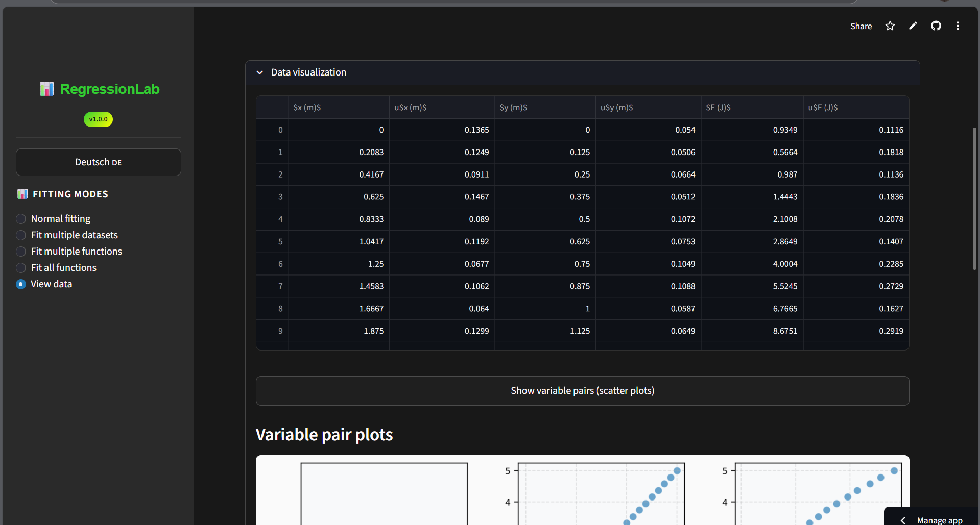The image size is (980, 525).
Task: Click cell value 1.4583
Action: 339,287
